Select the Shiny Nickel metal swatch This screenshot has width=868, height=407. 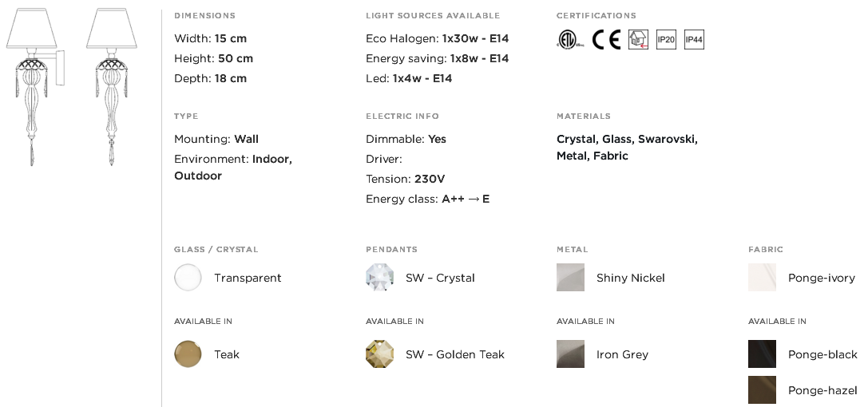click(x=570, y=277)
